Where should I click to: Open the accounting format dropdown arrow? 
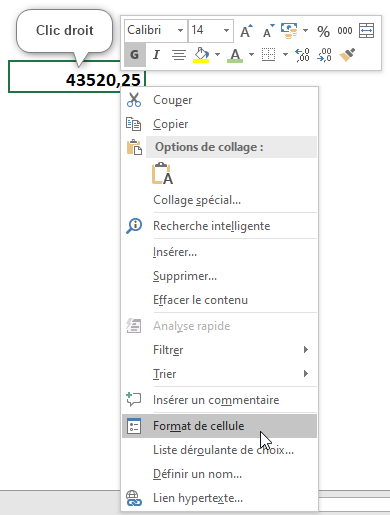(x=305, y=31)
